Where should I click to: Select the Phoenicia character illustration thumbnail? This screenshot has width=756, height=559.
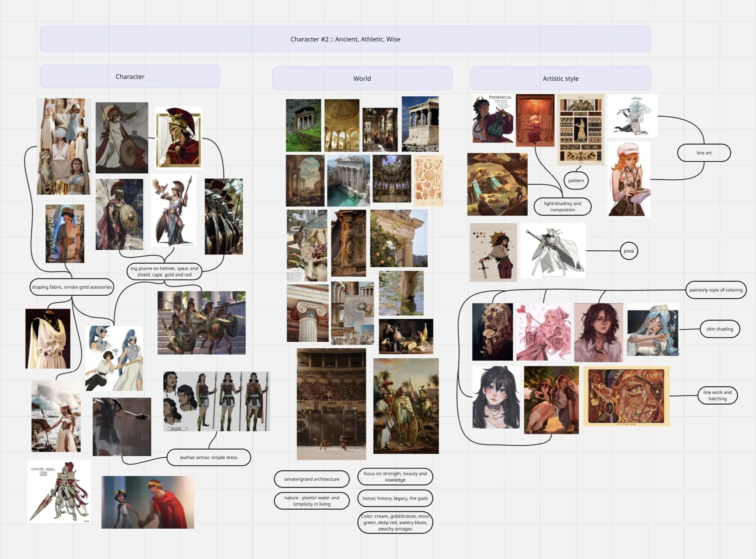click(492, 119)
